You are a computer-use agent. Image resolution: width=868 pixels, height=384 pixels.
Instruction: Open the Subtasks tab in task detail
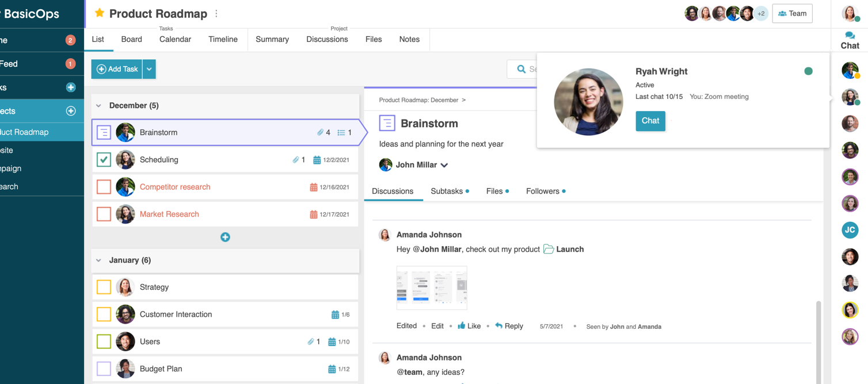click(447, 191)
